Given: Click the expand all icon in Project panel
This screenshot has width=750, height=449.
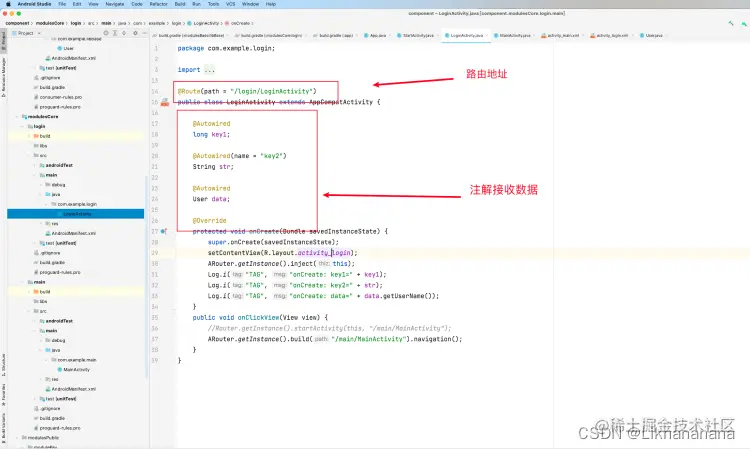Looking at the screenshot, I should [x=115, y=33].
